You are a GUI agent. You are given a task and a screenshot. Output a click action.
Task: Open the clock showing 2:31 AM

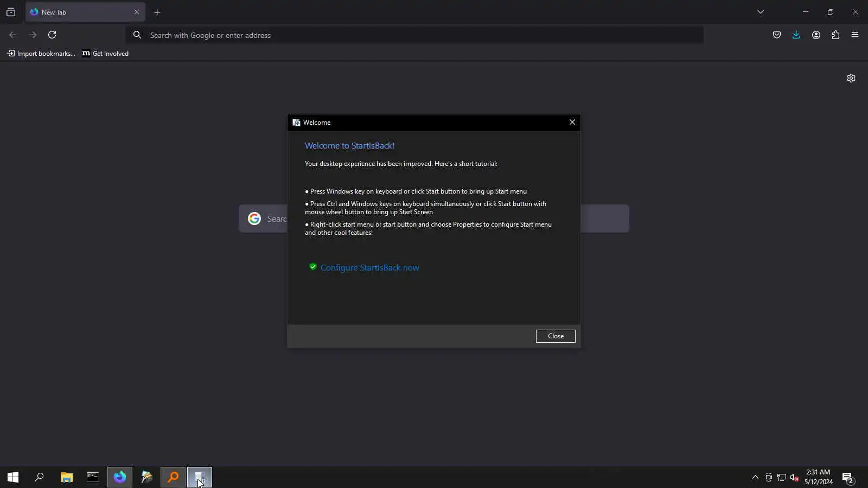point(818,477)
